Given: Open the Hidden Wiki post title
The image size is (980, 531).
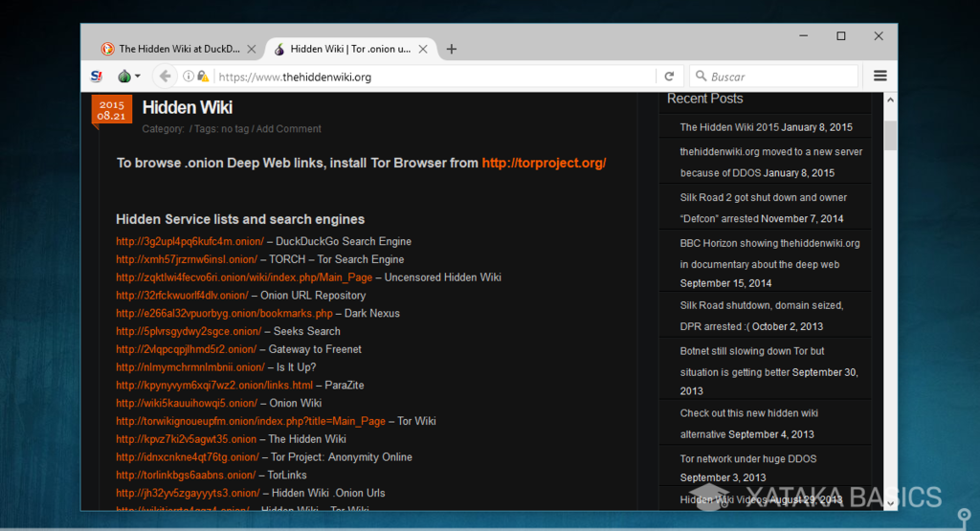Looking at the screenshot, I should [188, 107].
